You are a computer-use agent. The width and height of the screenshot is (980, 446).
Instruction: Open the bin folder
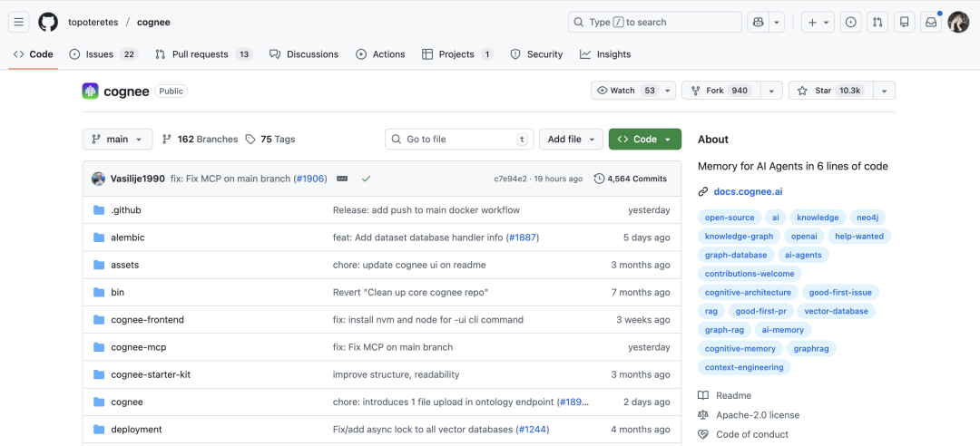click(x=117, y=292)
